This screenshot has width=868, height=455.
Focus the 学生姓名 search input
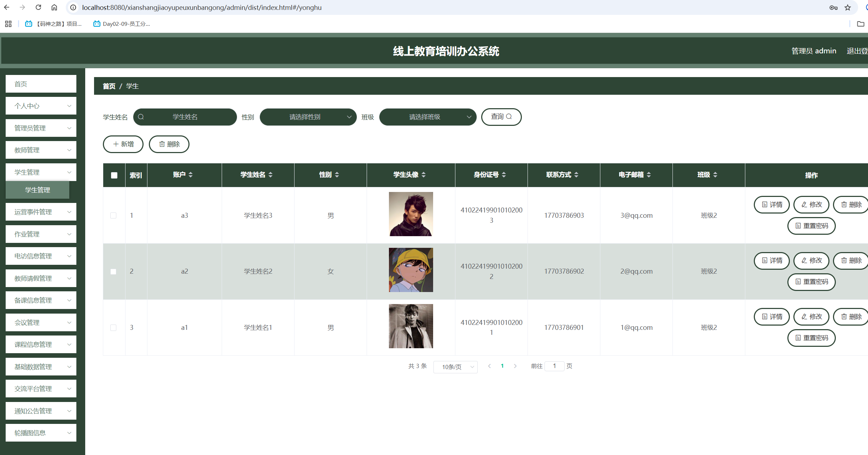(x=185, y=117)
